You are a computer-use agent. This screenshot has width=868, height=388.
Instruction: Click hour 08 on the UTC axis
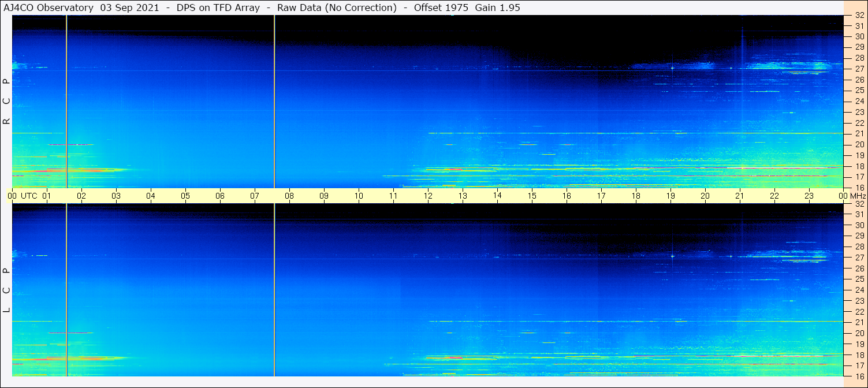pos(289,196)
